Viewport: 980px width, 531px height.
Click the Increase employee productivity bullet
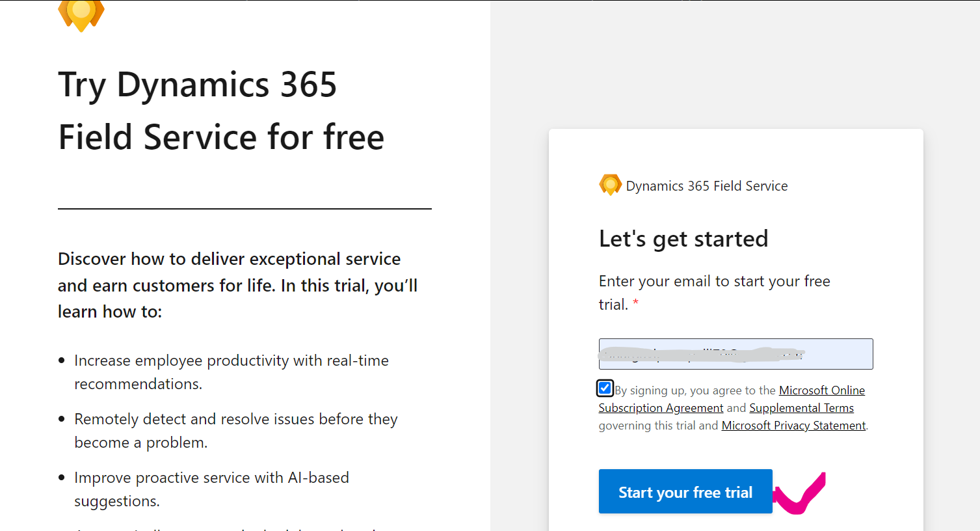pos(232,372)
